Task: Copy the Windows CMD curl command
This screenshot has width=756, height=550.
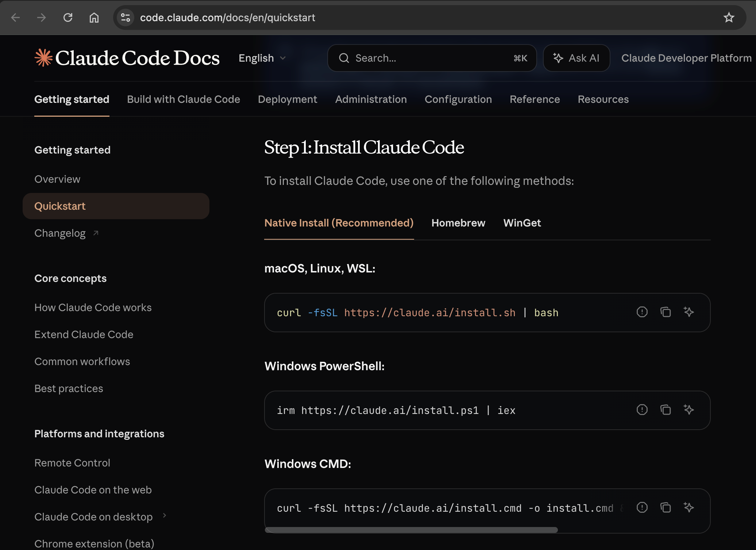Action: [665, 508]
